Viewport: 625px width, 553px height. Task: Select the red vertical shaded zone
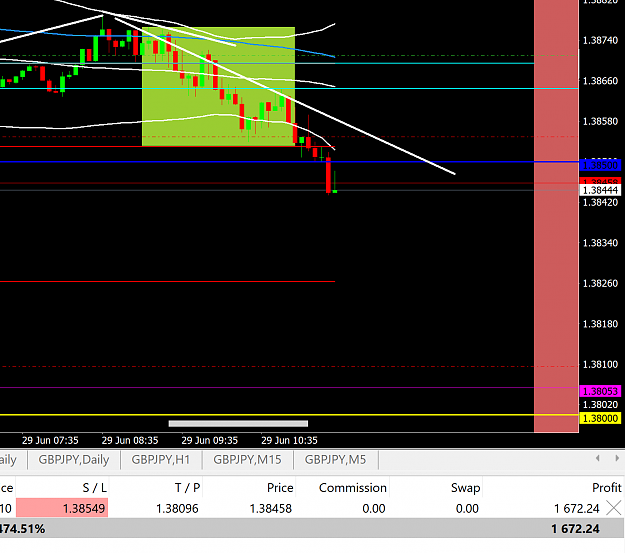(556, 216)
